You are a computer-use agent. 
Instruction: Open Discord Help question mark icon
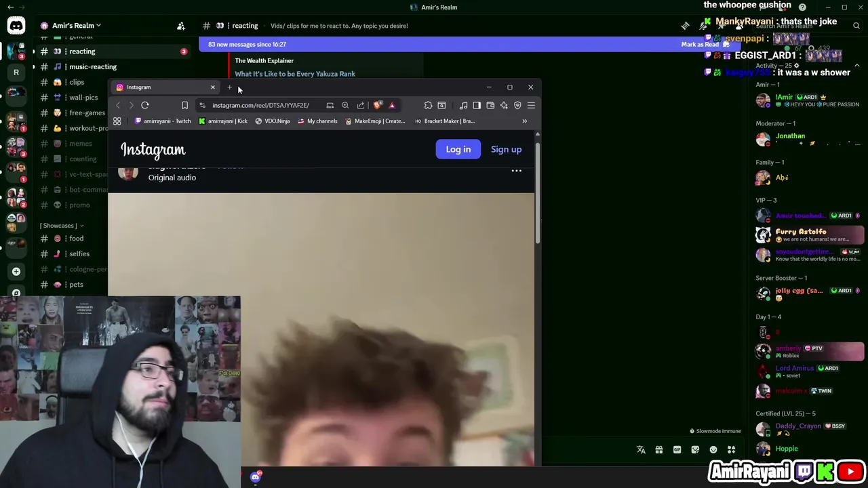pos(802,7)
